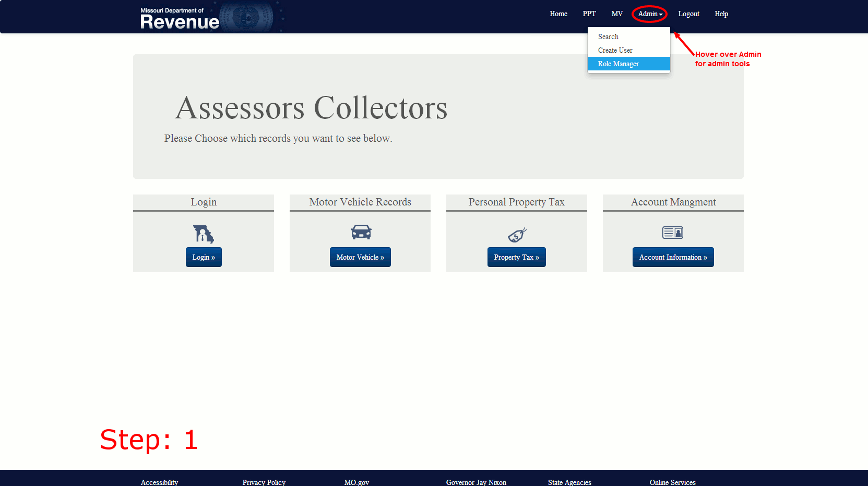
Task: Open the Help page link
Action: click(721, 14)
